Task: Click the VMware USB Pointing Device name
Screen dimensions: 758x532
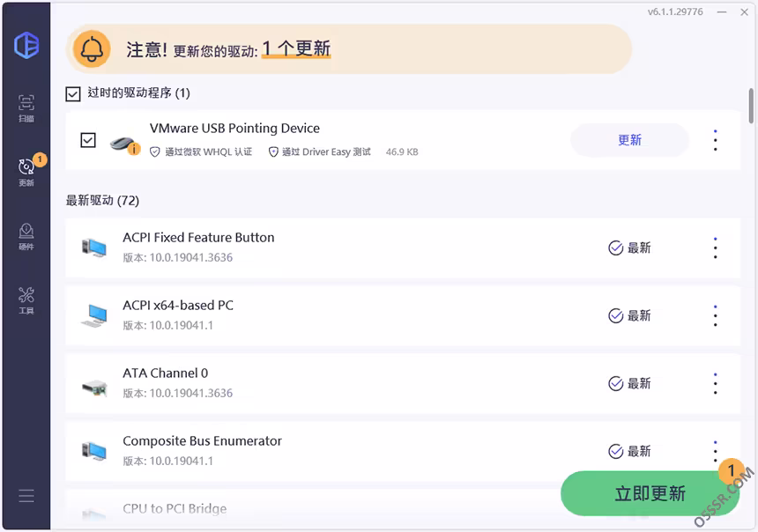Action: pos(234,128)
